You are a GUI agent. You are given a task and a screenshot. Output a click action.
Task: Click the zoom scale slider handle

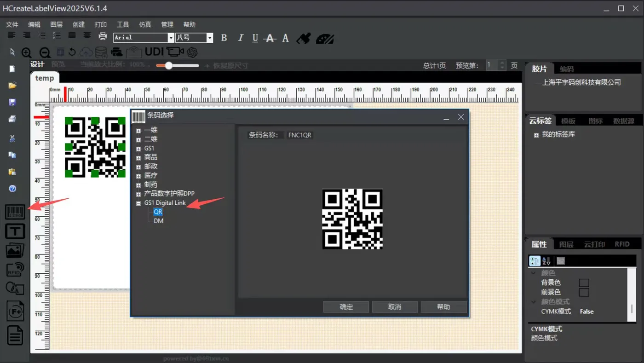point(169,66)
